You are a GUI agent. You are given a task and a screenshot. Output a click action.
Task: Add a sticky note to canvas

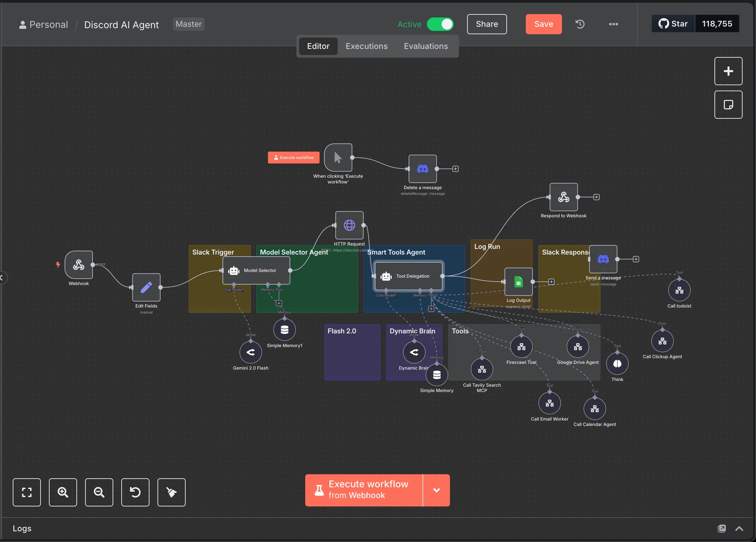coord(729,105)
